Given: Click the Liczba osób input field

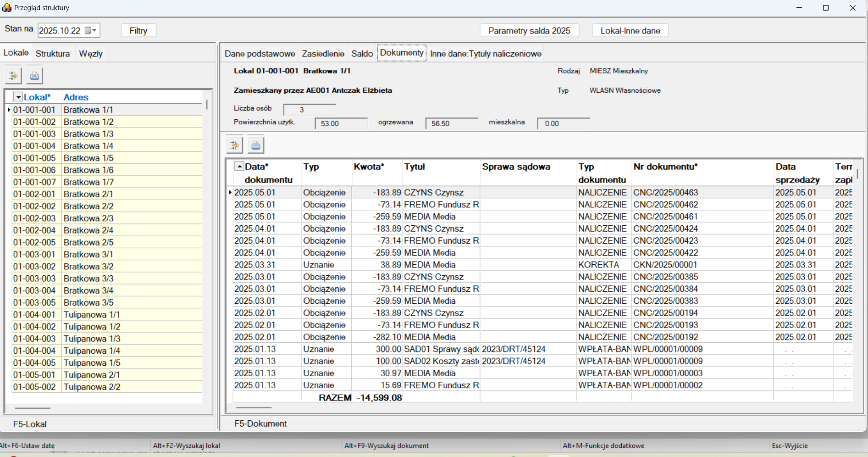Looking at the screenshot, I should (310, 110).
